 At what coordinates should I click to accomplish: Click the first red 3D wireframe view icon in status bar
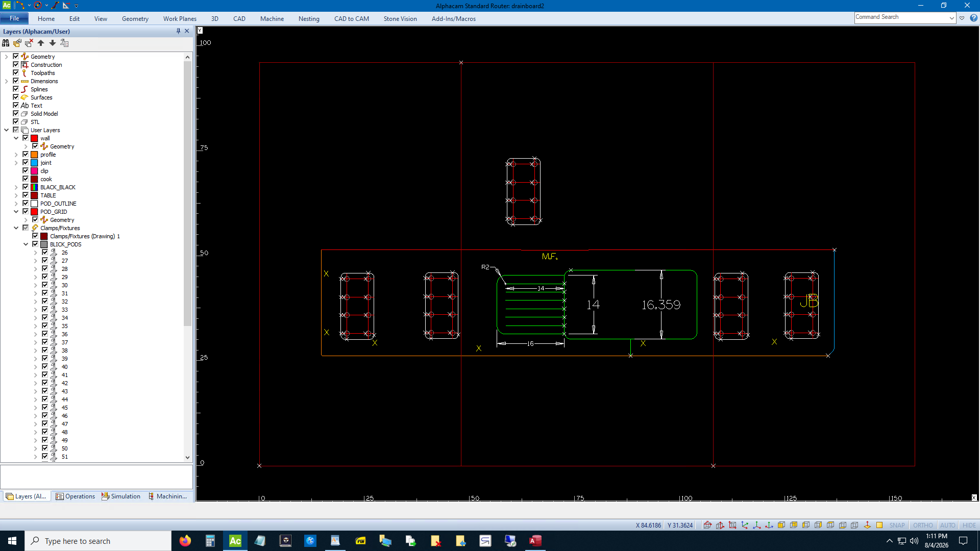[x=707, y=525]
